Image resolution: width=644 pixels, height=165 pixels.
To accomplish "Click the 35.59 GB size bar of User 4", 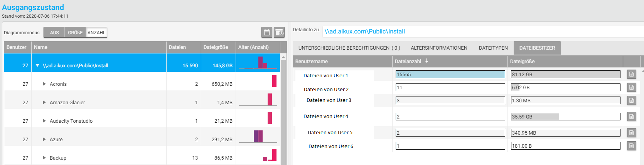I will 566,117.
